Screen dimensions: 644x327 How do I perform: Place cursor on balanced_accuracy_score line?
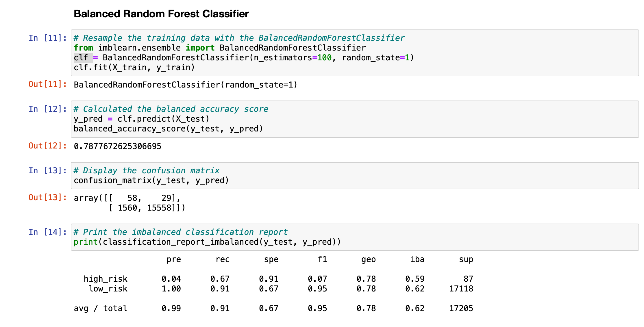168,129
